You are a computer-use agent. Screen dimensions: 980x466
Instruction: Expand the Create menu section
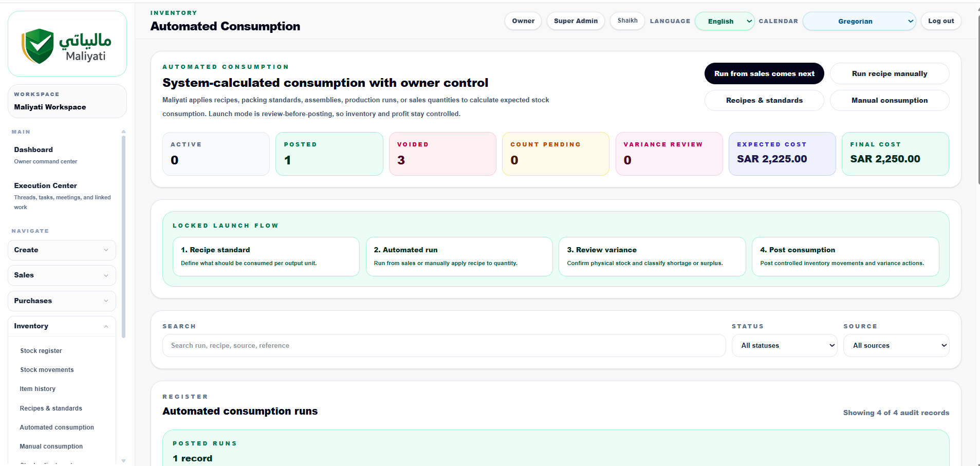(62, 250)
